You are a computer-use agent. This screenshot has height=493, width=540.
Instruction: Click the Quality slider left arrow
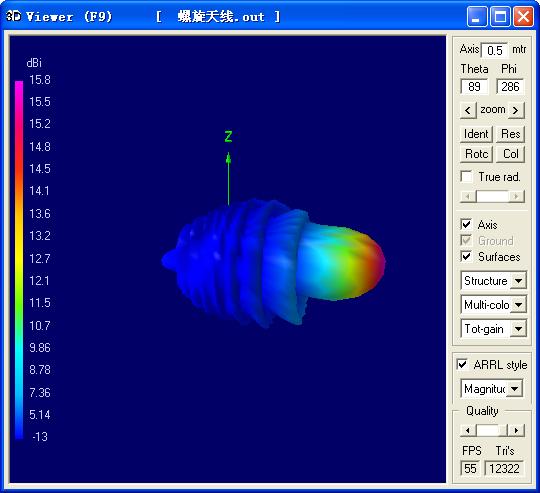pyautogui.click(x=468, y=430)
